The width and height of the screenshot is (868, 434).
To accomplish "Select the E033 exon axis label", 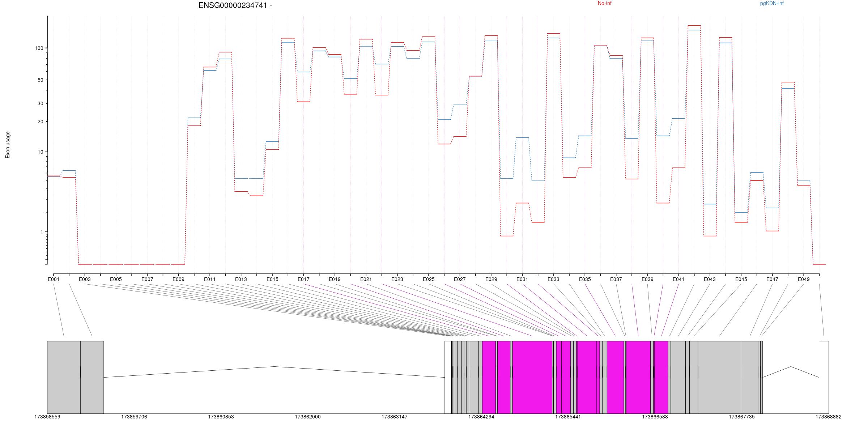I will pyautogui.click(x=553, y=279).
